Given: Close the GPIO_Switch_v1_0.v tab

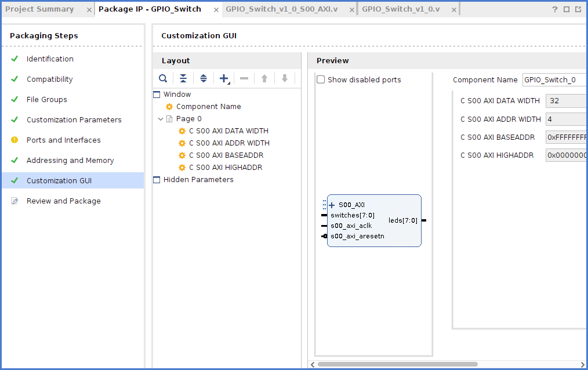Looking at the screenshot, I should [x=453, y=10].
